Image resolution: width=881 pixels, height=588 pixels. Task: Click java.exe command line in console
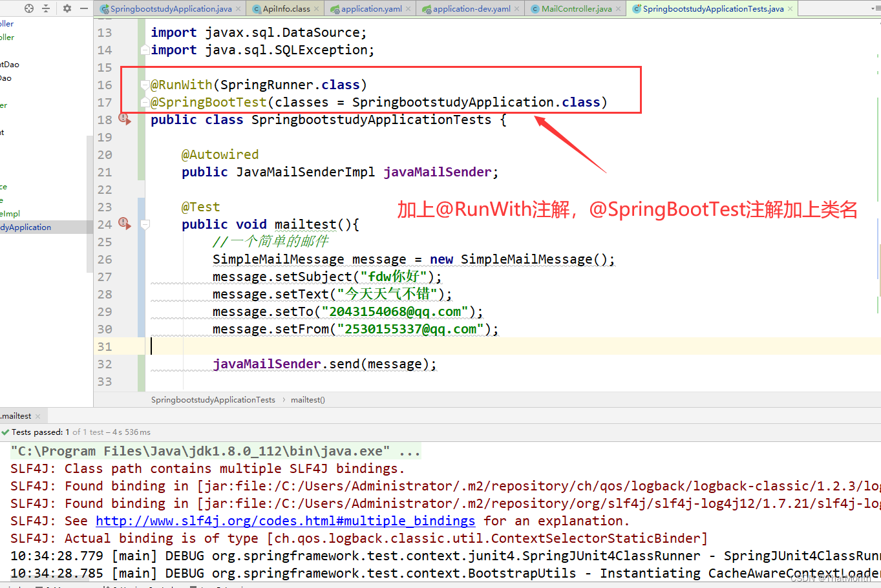point(215,451)
